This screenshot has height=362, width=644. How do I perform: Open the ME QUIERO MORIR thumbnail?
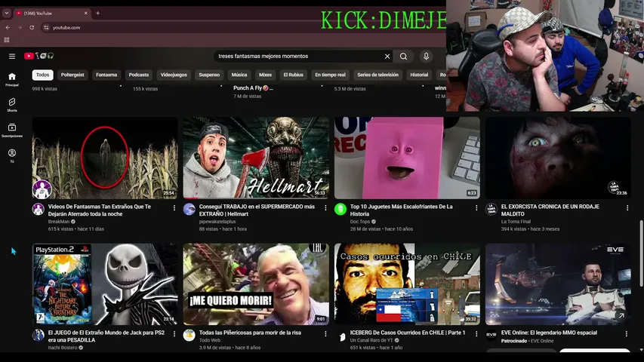pyautogui.click(x=256, y=284)
